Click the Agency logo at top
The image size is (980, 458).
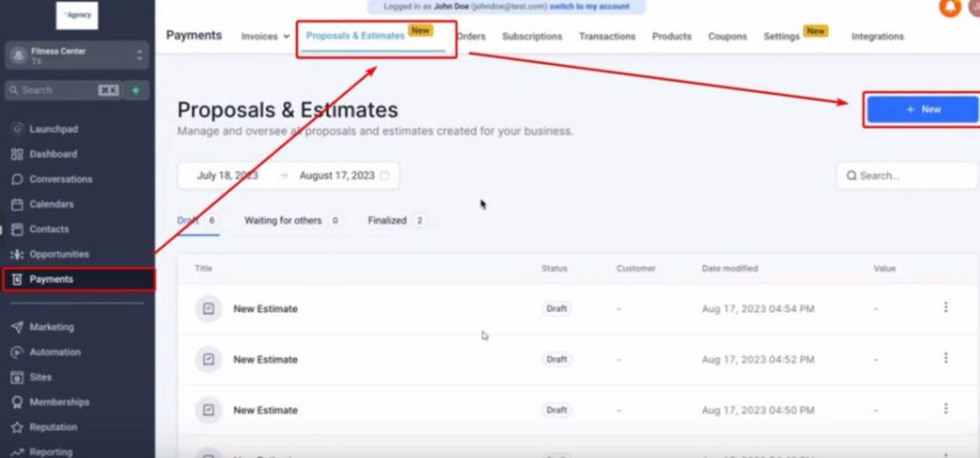tap(77, 15)
